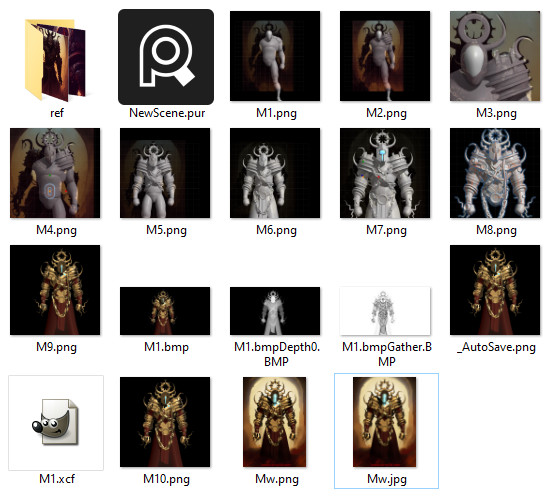Select the Mw.png thumbnail

coord(274,422)
